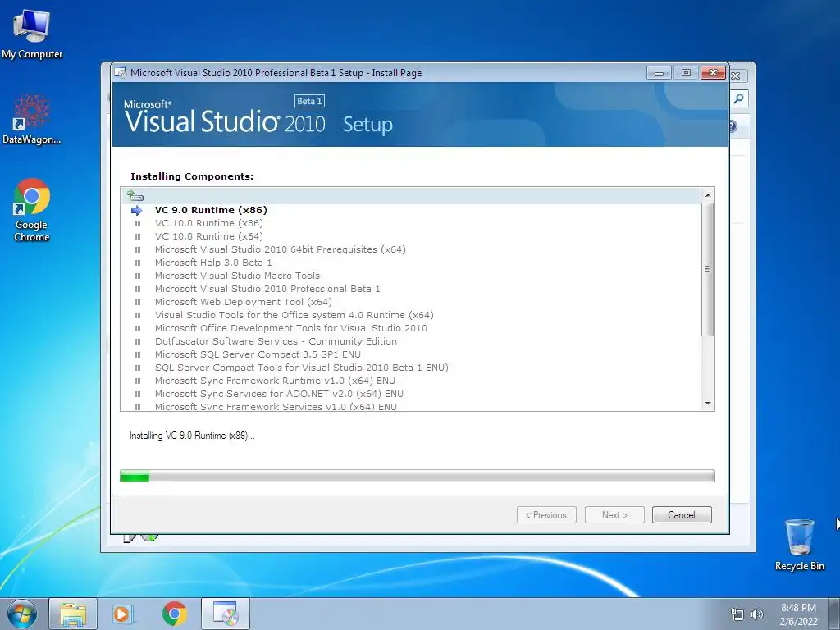840x630 pixels.
Task: Click the pause icon beside VC 10.0 Runtime (x86)
Action: 137,223
